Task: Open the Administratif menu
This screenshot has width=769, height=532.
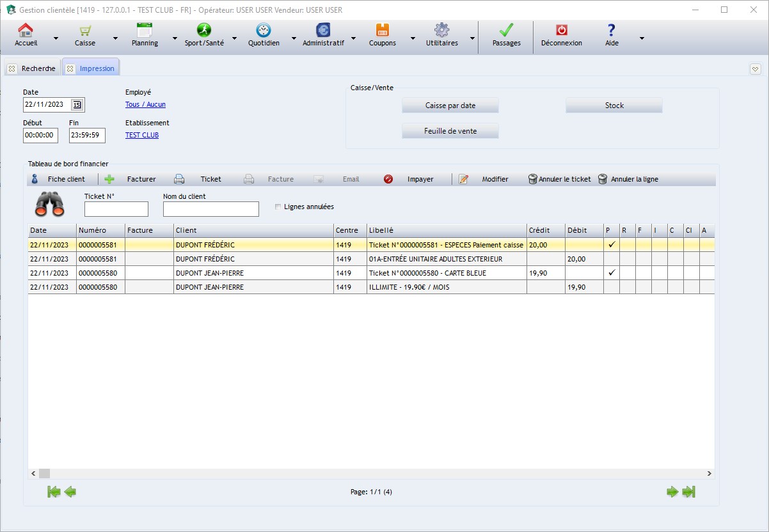Action: [x=323, y=35]
